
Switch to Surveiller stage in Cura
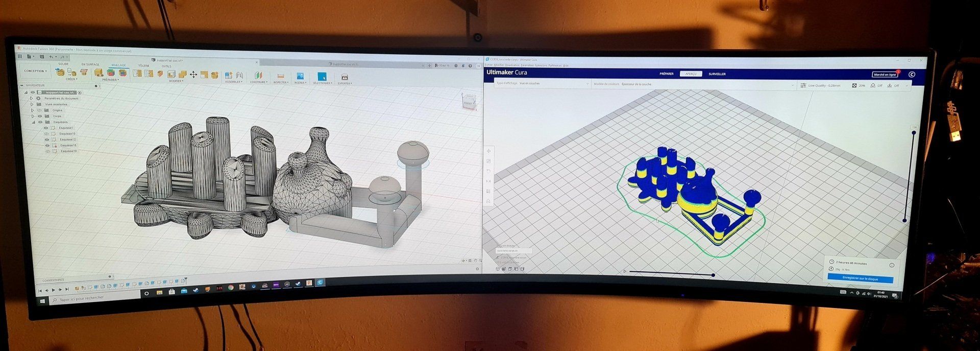[717, 74]
